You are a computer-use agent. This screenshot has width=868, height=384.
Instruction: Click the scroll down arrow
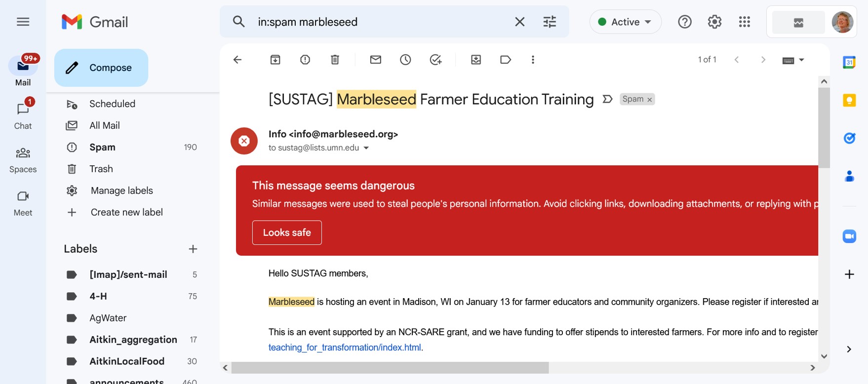click(824, 356)
